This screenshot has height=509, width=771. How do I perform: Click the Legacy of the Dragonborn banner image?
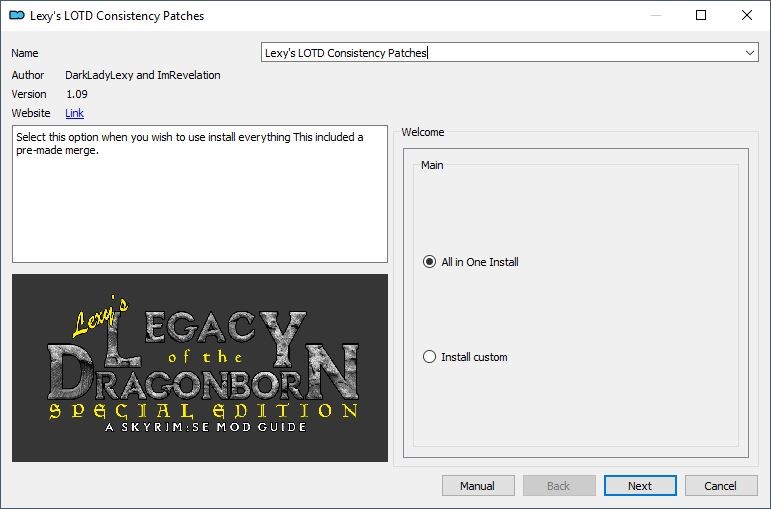200,368
